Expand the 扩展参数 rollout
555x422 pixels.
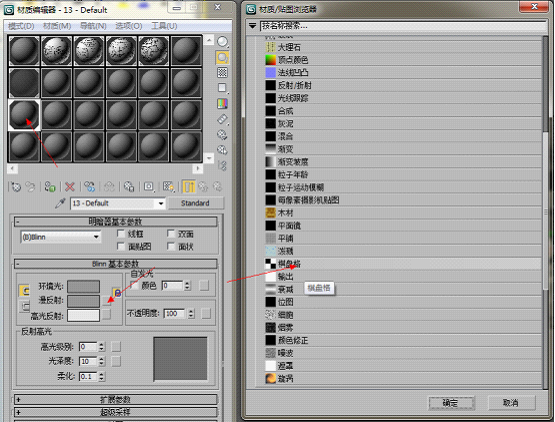[115, 400]
